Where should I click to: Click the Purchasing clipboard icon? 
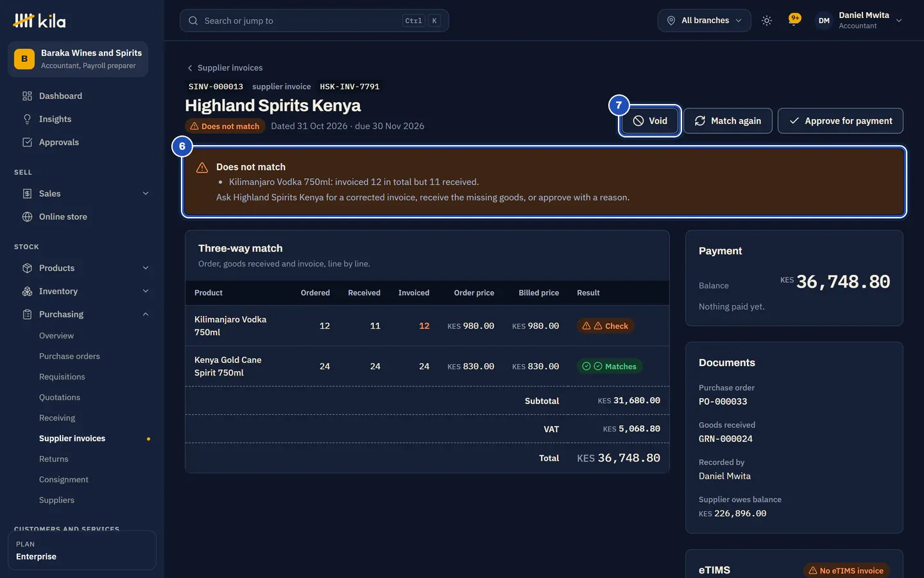27,315
